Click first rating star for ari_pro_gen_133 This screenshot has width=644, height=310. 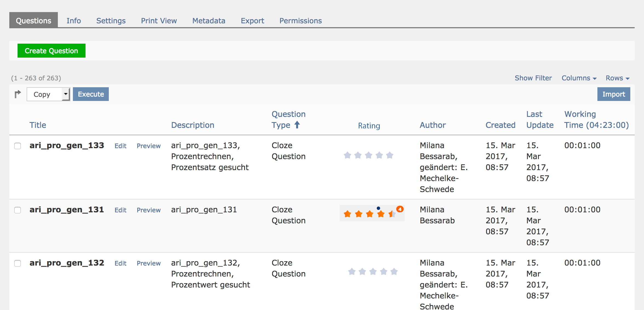point(347,155)
